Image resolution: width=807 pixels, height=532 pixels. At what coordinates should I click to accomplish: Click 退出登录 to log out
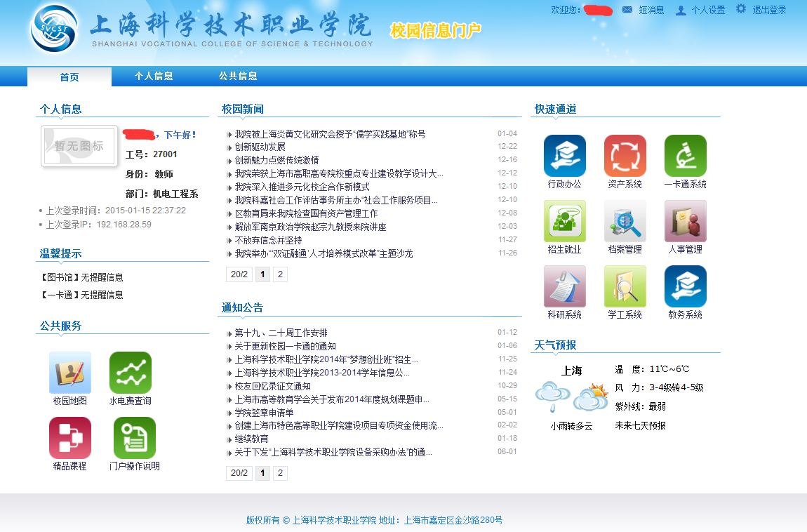pyautogui.click(x=769, y=10)
